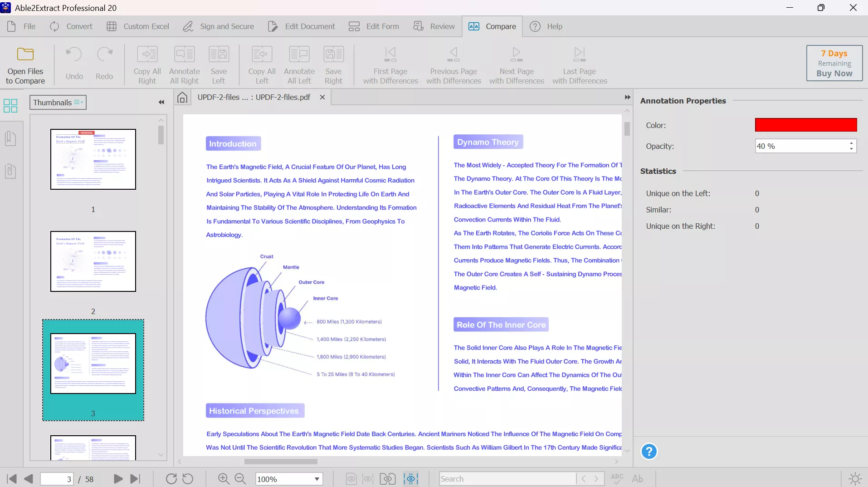Click the Buy Now button

834,74
